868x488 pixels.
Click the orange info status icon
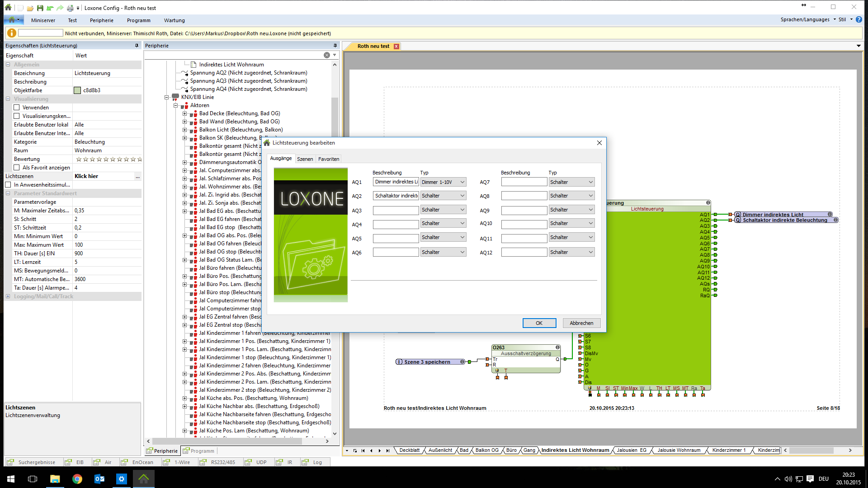(11, 33)
